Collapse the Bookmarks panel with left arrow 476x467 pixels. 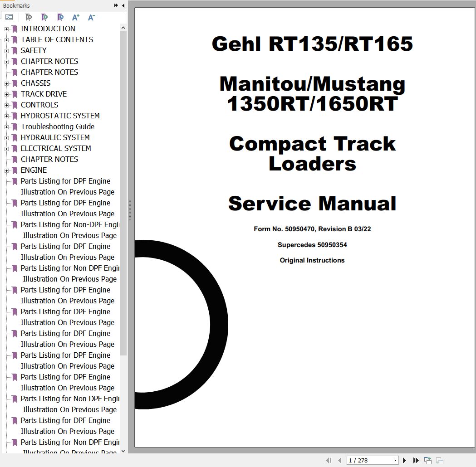pyautogui.click(x=123, y=5)
